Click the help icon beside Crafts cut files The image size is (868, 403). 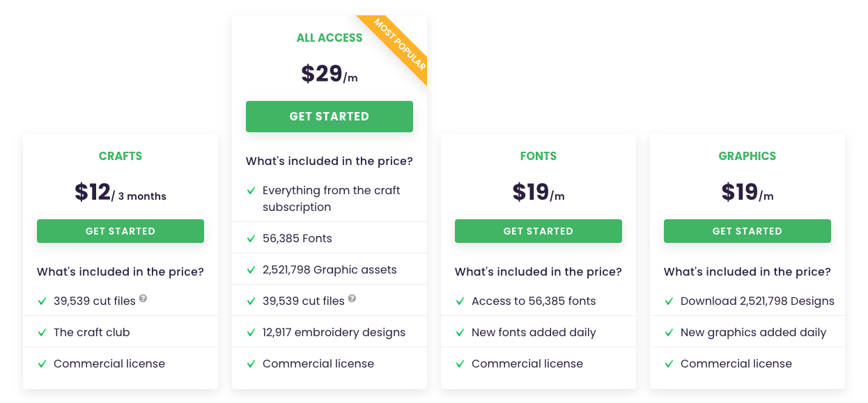point(143,299)
